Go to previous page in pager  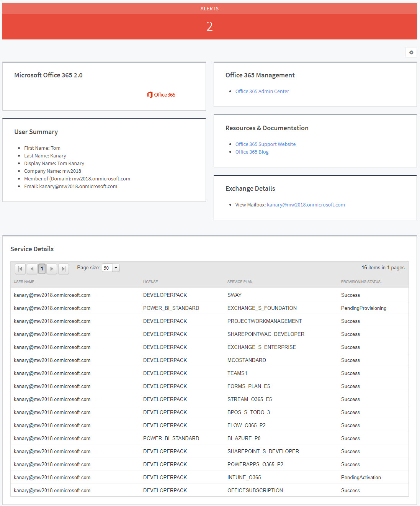click(x=32, y=269)
